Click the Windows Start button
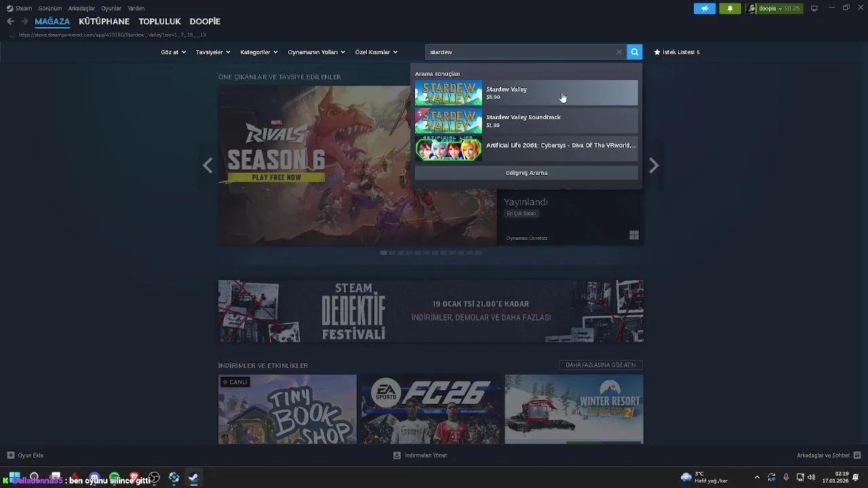This screenshot has width=868, height=488. 14,478
